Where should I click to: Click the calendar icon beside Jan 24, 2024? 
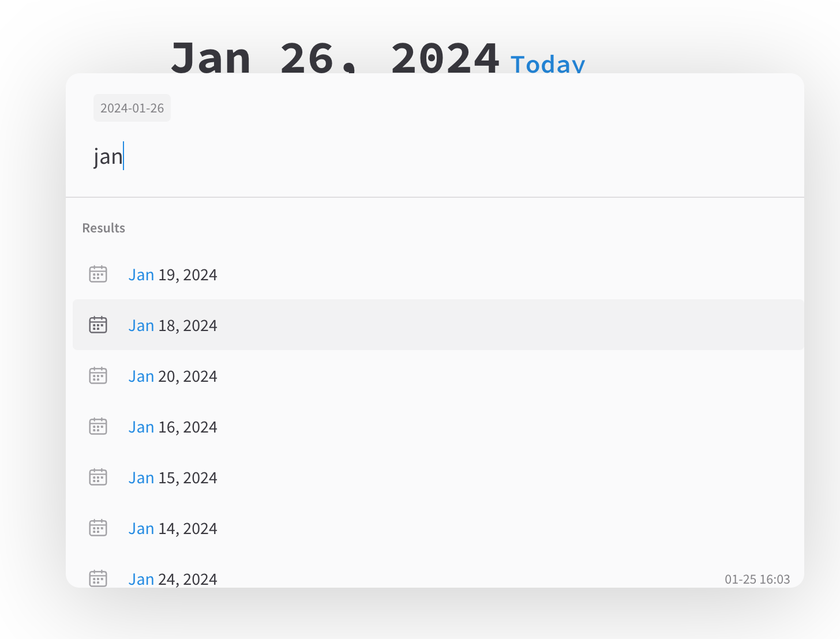click(98, 578)
